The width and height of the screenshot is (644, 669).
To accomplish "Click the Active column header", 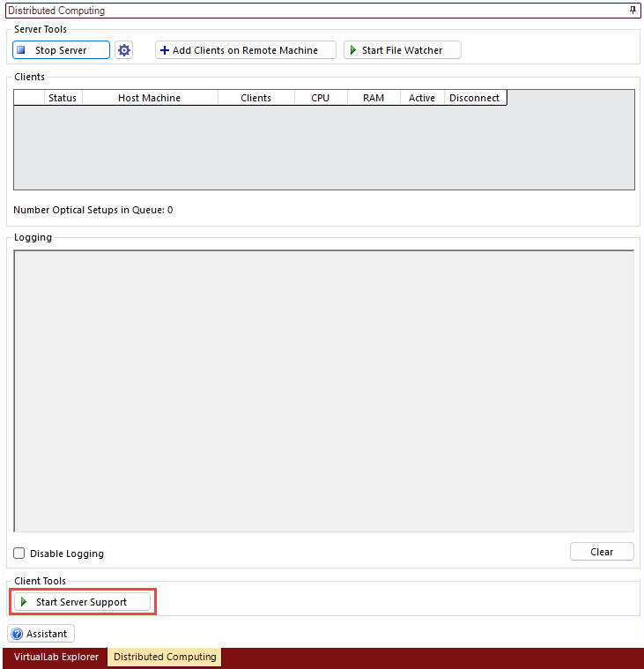I will click(422, 98).
